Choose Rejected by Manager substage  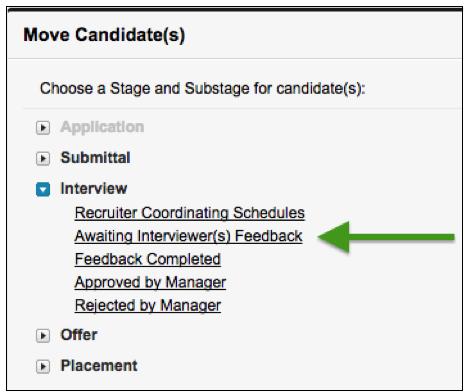coord(148,306)
